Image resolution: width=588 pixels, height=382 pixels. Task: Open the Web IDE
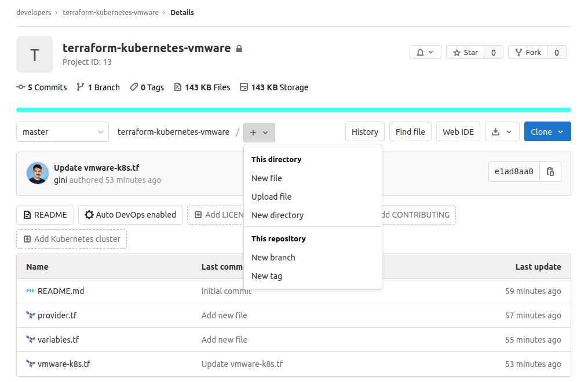coord(458,131)
